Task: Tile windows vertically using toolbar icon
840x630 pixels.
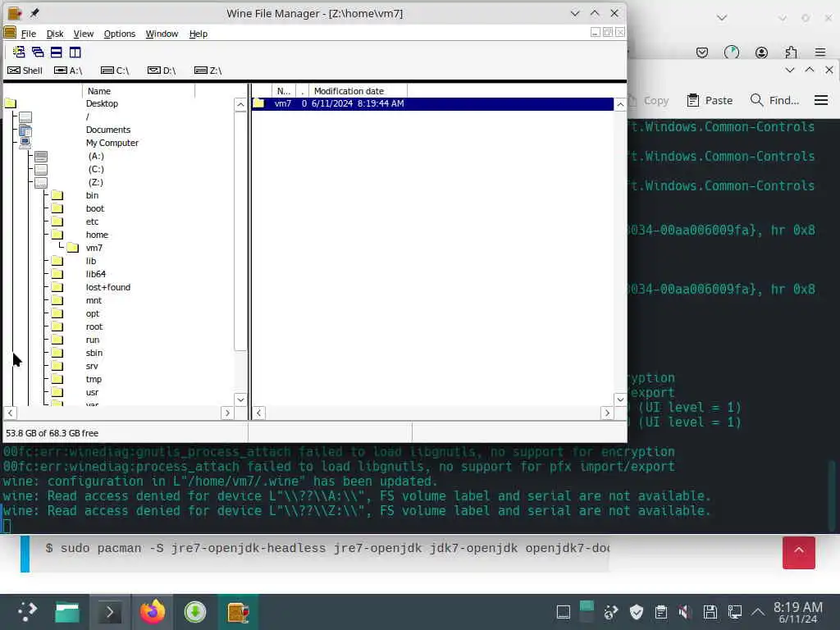Action: click(x=75, y=52)
